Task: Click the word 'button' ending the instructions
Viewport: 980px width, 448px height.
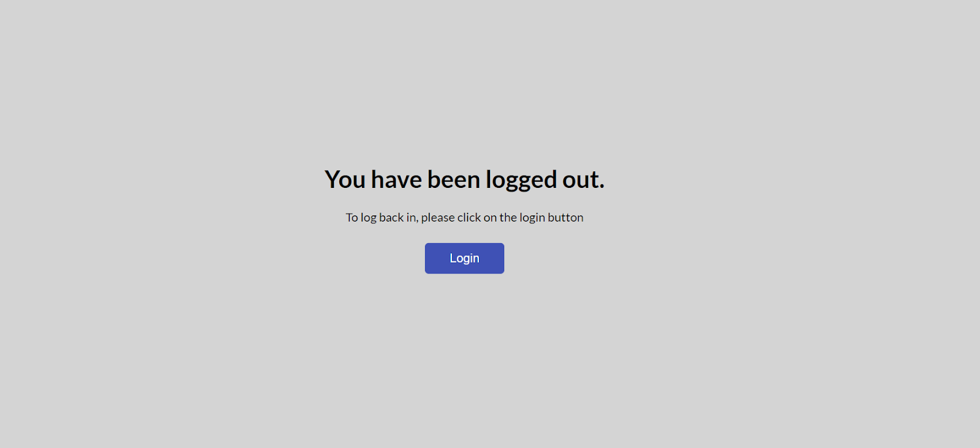Action: tap(565, 217)
